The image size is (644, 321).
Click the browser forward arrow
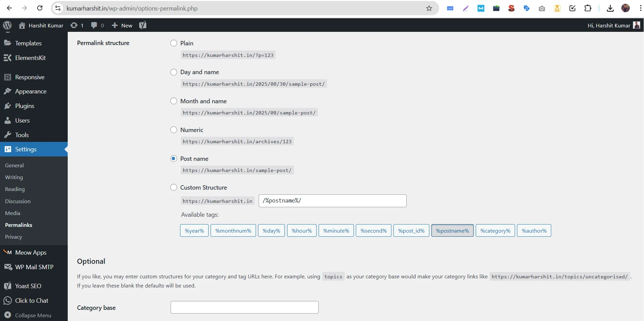coord(24,8)
